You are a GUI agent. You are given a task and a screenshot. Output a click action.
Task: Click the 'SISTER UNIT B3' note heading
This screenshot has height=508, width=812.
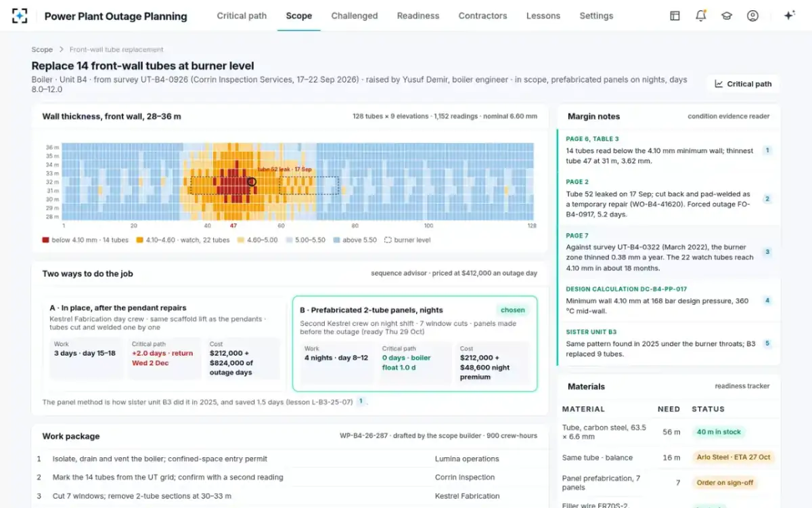pos(591,332)
